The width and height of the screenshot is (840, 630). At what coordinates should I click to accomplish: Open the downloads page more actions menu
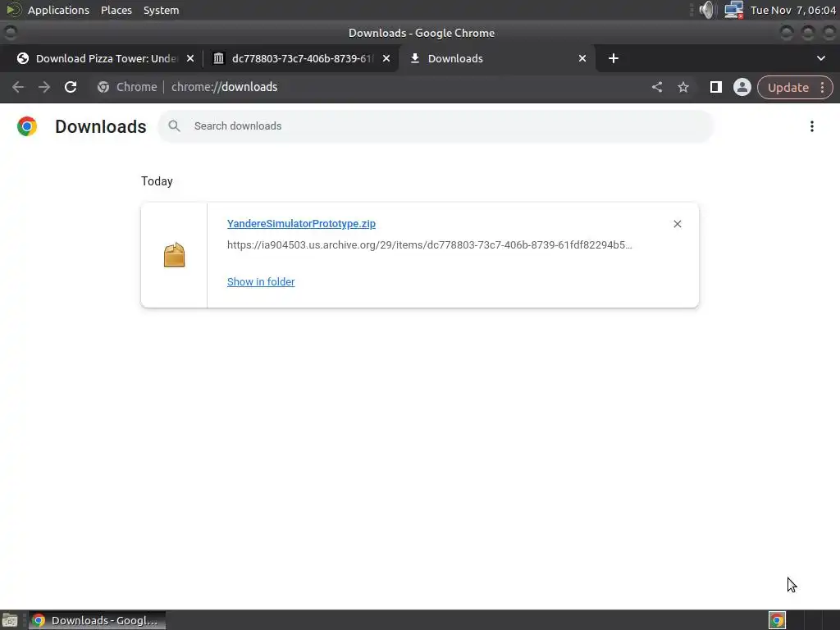(x=811, y=126)
